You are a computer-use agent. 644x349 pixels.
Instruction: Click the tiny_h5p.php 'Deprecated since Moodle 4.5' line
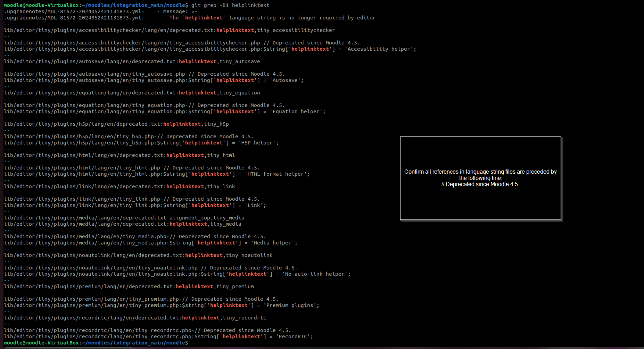point(129,136)
